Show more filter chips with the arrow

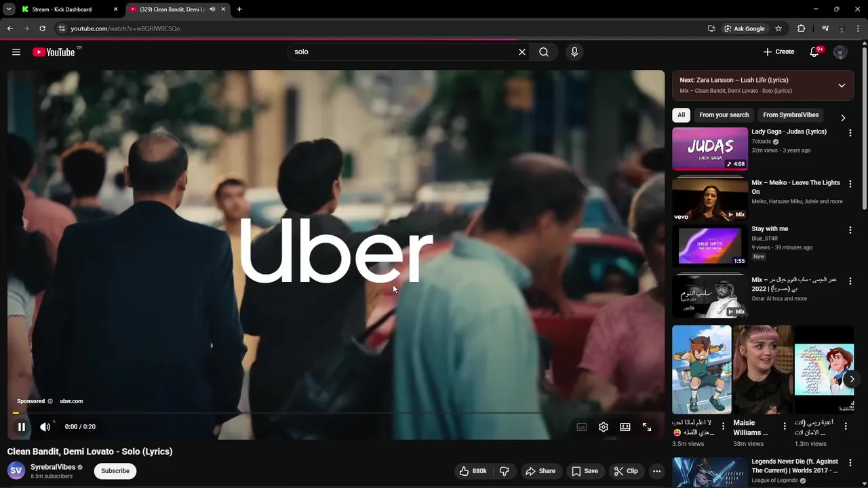point(843,117)
